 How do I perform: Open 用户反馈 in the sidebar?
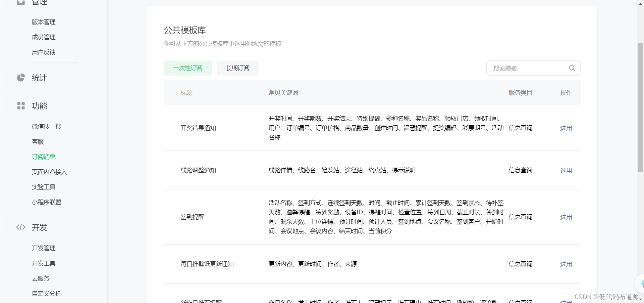point(44,52)
